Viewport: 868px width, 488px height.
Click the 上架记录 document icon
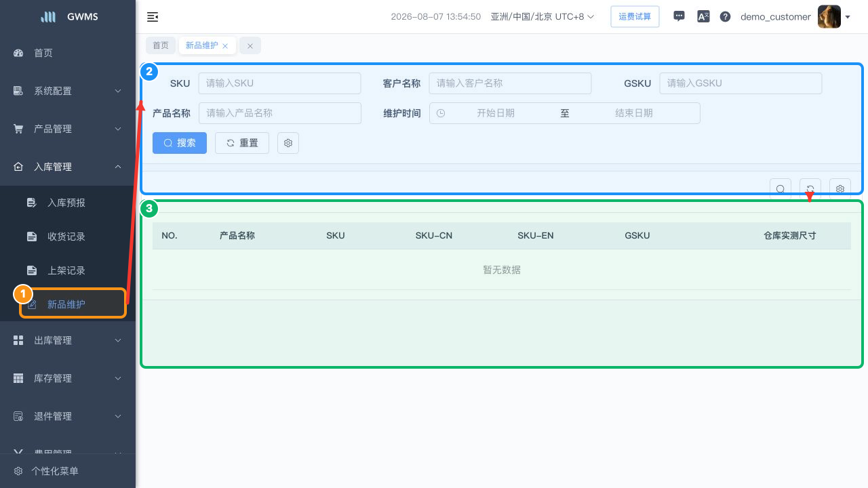pyautogui.click(x=31, y=270)
